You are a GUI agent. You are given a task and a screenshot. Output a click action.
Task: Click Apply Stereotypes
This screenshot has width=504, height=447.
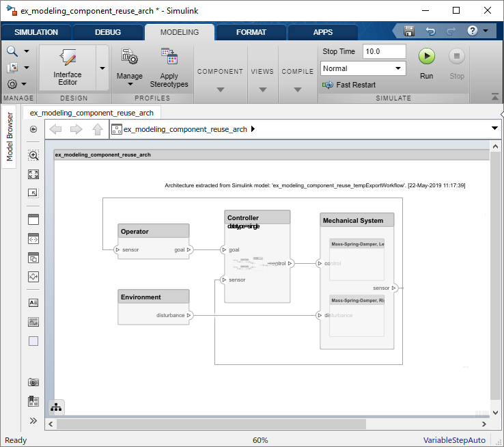tap(169, 68)
